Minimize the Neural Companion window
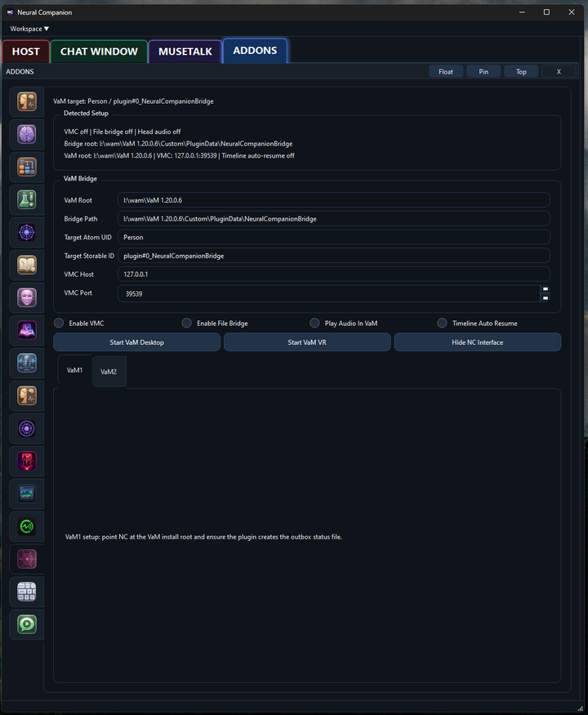Viewport: 588px width, 715px height. pos(522,12)
